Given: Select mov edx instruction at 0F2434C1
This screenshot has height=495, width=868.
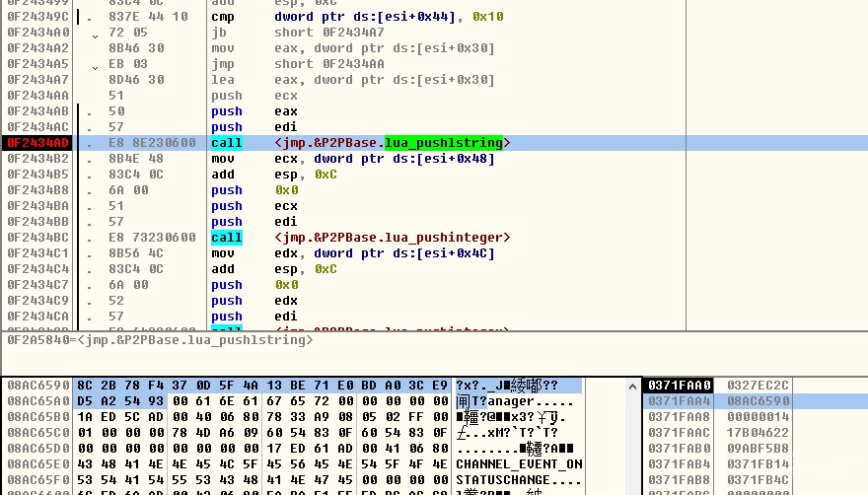Looking at the screenshot, I should pos(353,253).
